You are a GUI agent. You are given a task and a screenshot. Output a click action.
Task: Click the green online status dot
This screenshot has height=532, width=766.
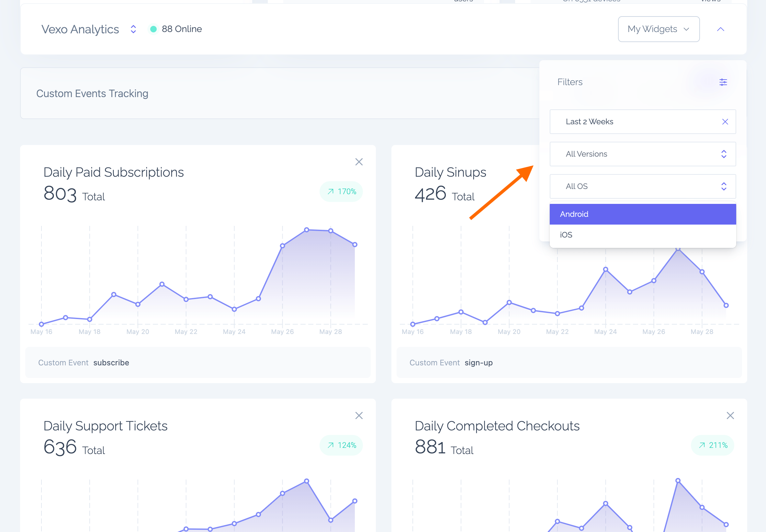pos(153,29)
